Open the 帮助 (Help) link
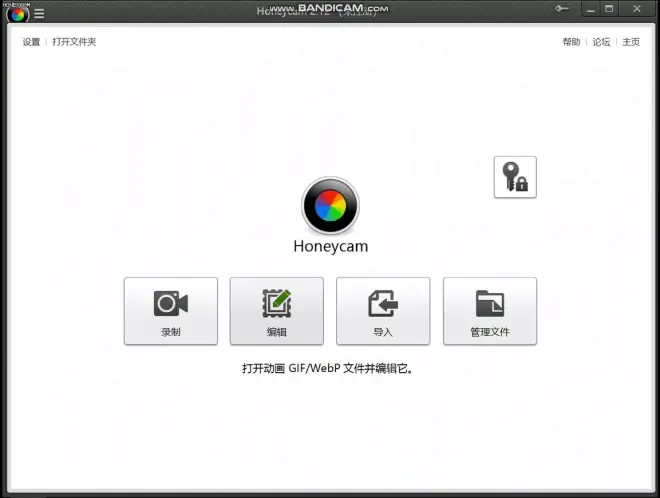660x498 pixels. click(571, 42)
